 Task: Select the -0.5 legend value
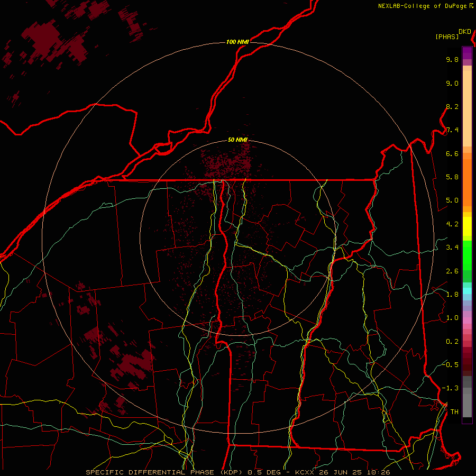tap(450, 365)
